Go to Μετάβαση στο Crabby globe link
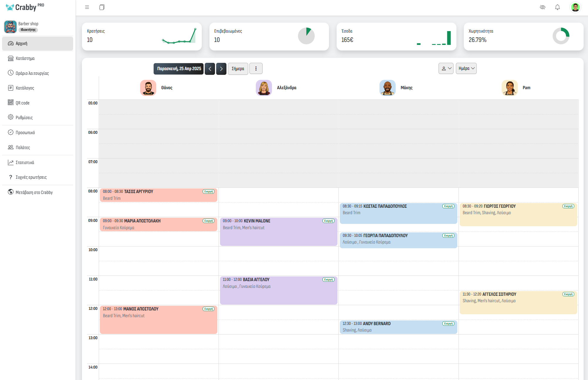 (x=34, y=192)
